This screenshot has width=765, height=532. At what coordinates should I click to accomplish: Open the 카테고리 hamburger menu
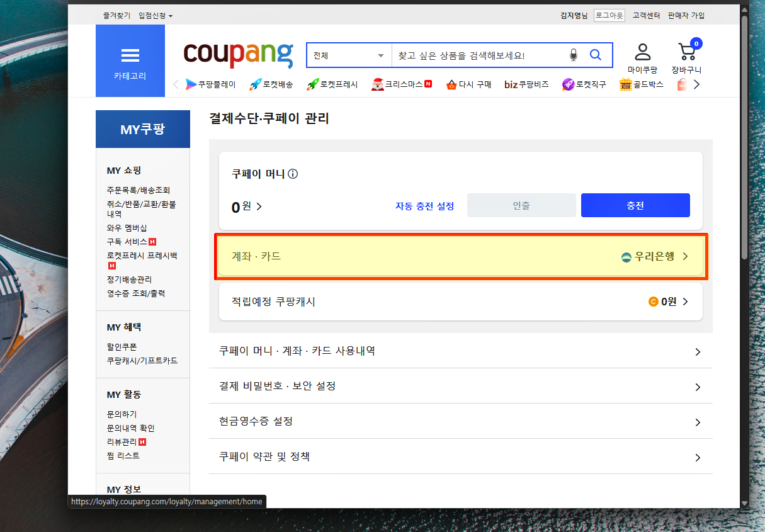[x=130, y=61]
